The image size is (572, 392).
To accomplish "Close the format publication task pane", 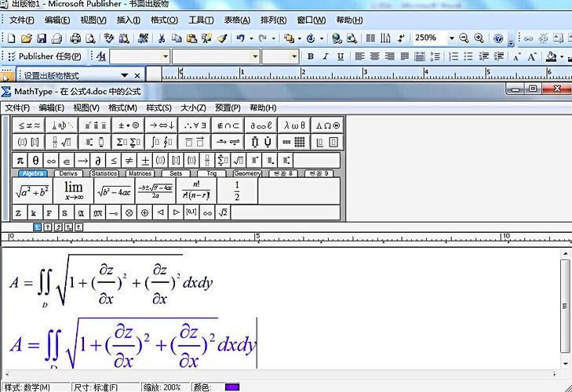I will (137, 75).
